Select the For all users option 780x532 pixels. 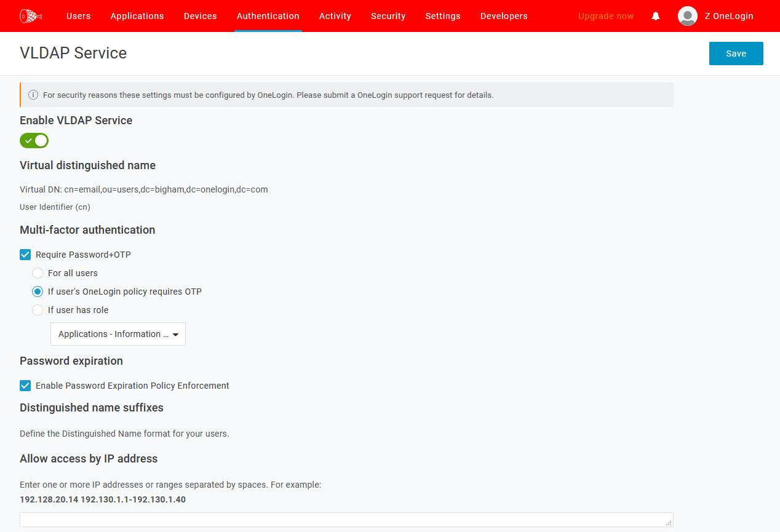tap(37, 272)
